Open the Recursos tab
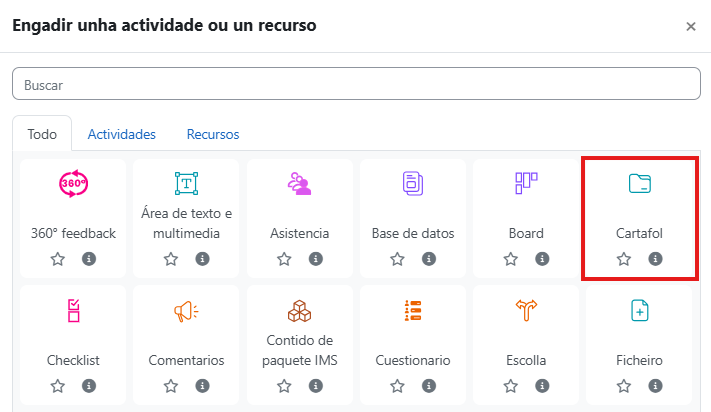Viewport: 711px width, 412px height. pyautogui.click(x=213, y=134)
